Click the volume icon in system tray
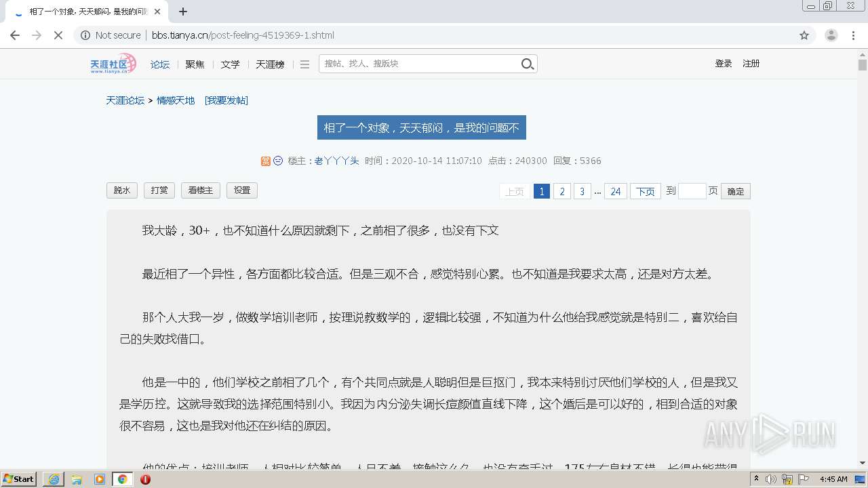The width and height of the screenshot is (868, 488). [771, 479]
